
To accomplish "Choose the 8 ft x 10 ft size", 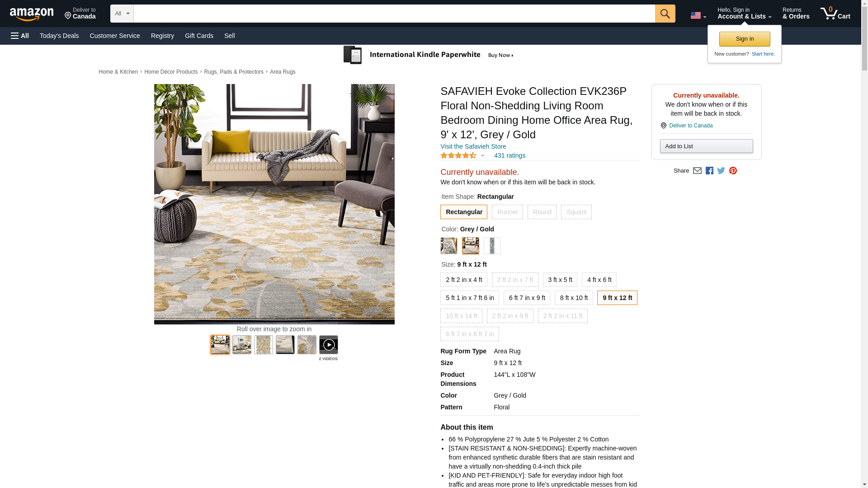I will (x=574, y=298).
